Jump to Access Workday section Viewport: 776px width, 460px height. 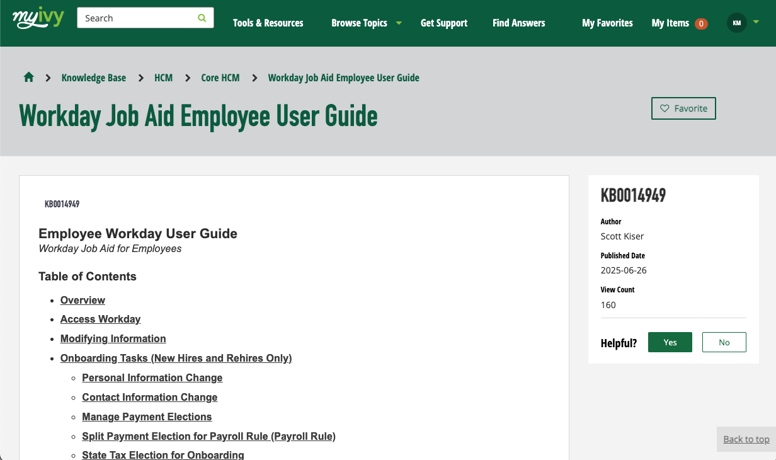[100, 319]
